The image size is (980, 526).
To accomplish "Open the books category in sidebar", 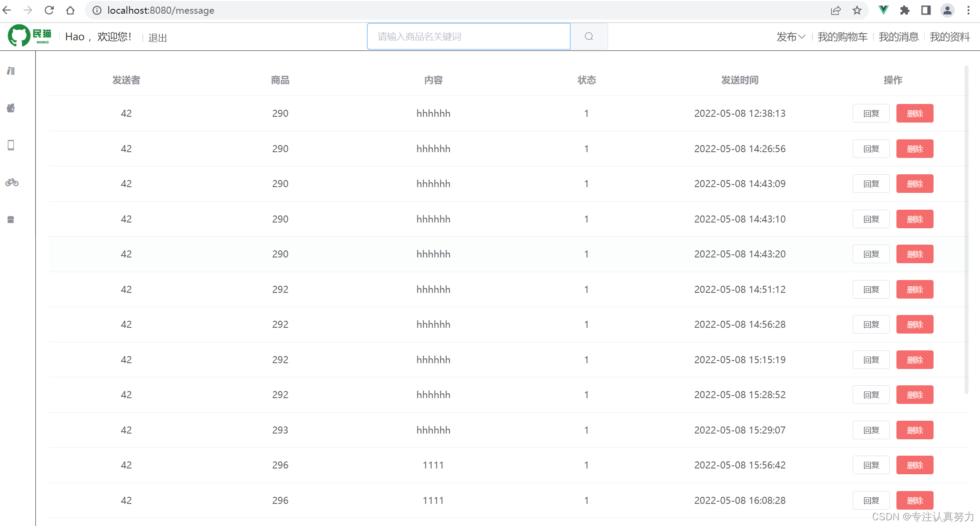I will click(11, 71).
